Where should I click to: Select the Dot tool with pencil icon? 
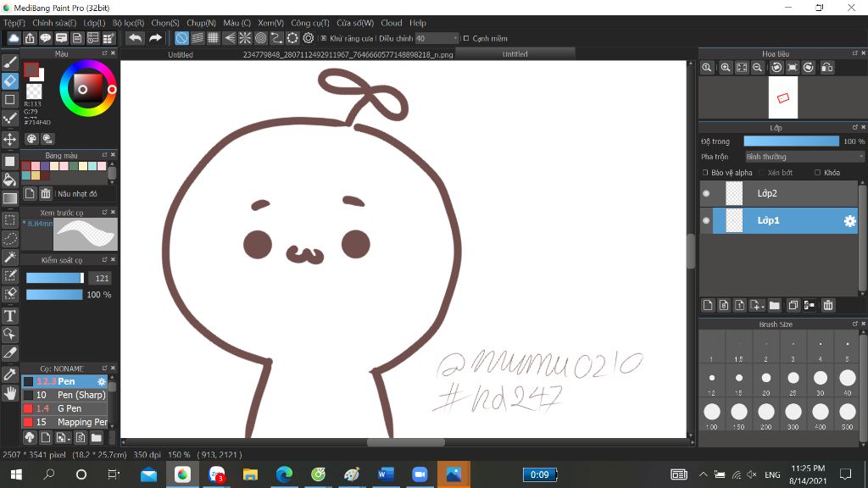click(10, 119)
